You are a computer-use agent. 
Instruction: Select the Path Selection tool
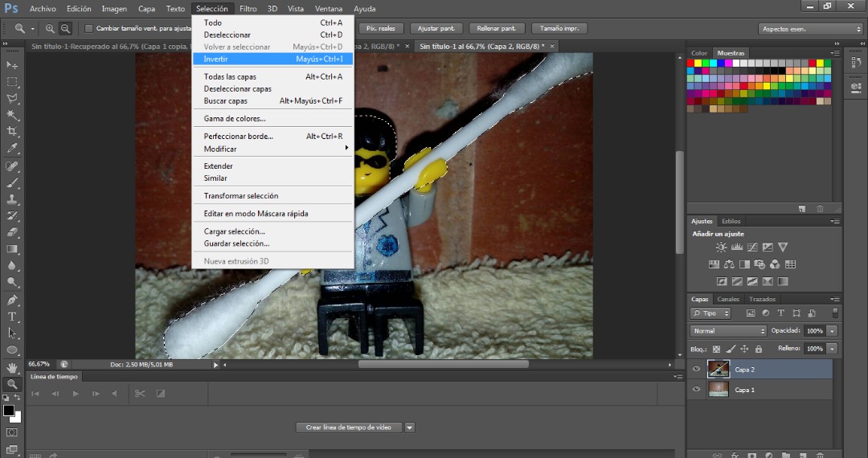click(x=11, y=333)
